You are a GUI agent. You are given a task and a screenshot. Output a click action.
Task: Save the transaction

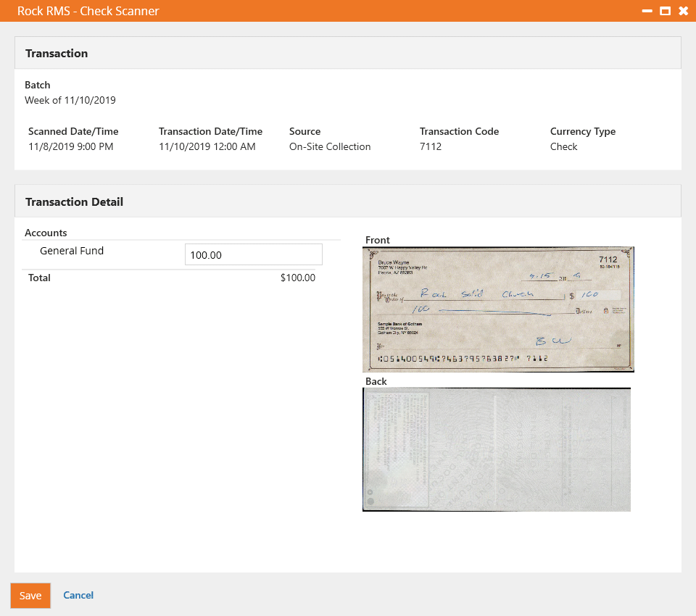click(30, 596)
